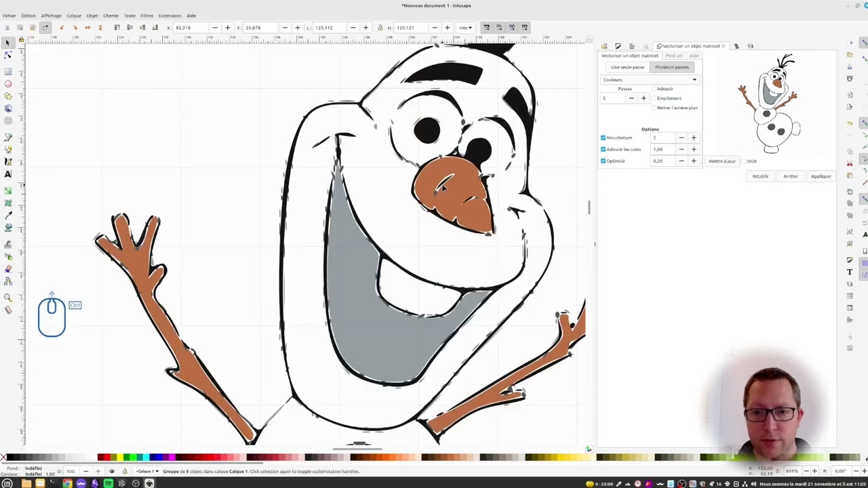Select the Ellipse circle tool

tap(8, 84)
